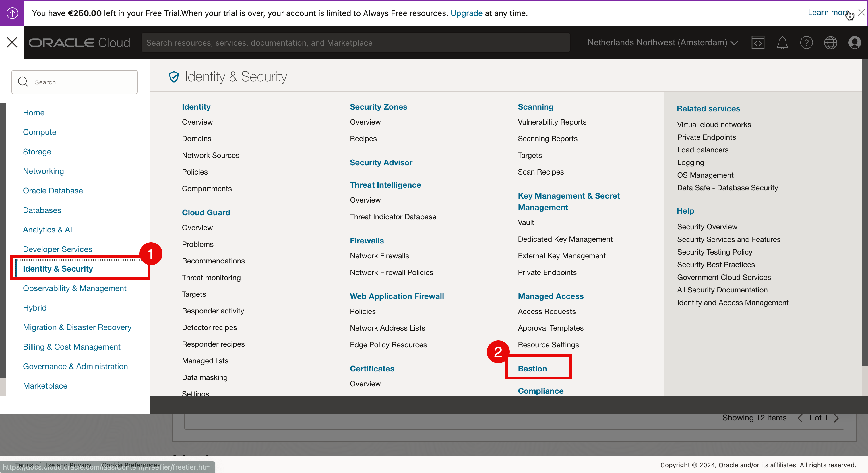
Task: Focus the top resource search bar
Action: pos(355,43)
